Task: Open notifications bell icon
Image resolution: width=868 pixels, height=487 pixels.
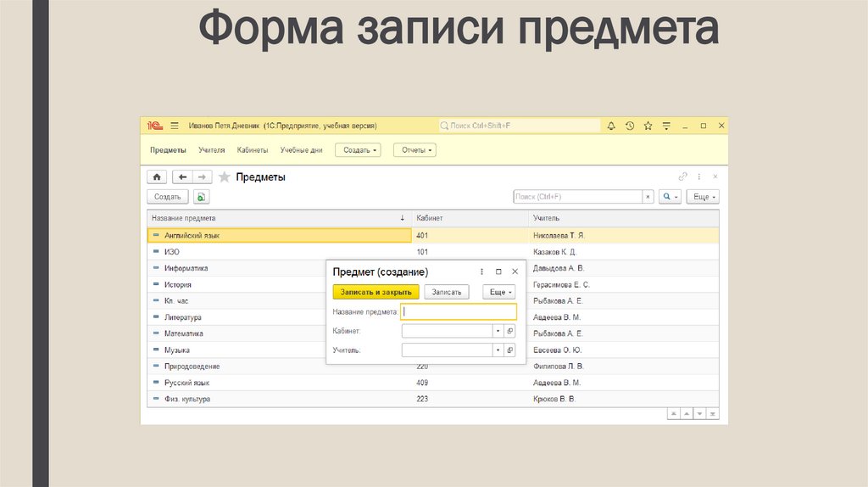Action: coord(611,126)
